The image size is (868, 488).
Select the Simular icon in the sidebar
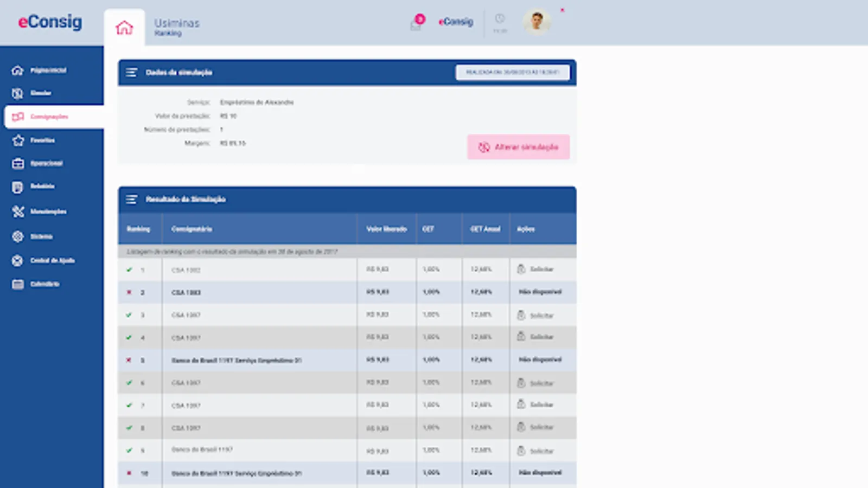pyautogui.click(x=16, y=93)
